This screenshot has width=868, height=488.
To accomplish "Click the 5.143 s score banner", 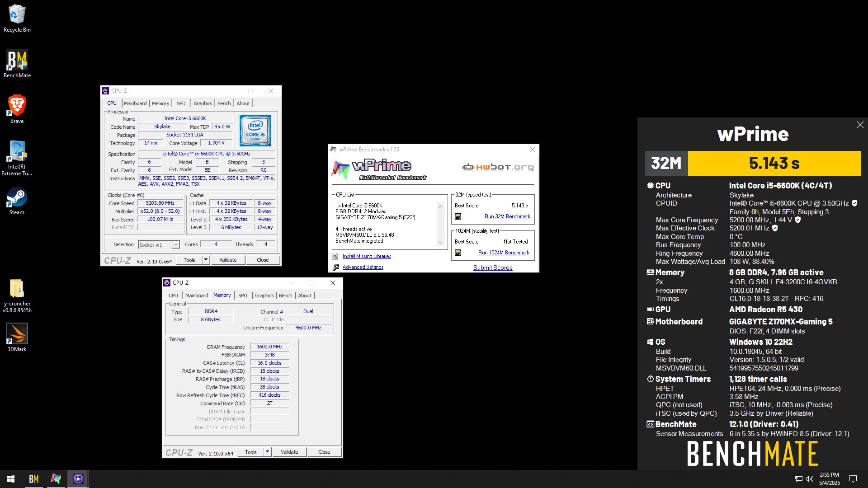I will [x=774, y=163].
